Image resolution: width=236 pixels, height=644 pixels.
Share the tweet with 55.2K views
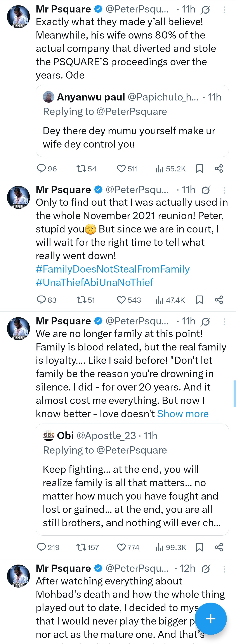219,169
